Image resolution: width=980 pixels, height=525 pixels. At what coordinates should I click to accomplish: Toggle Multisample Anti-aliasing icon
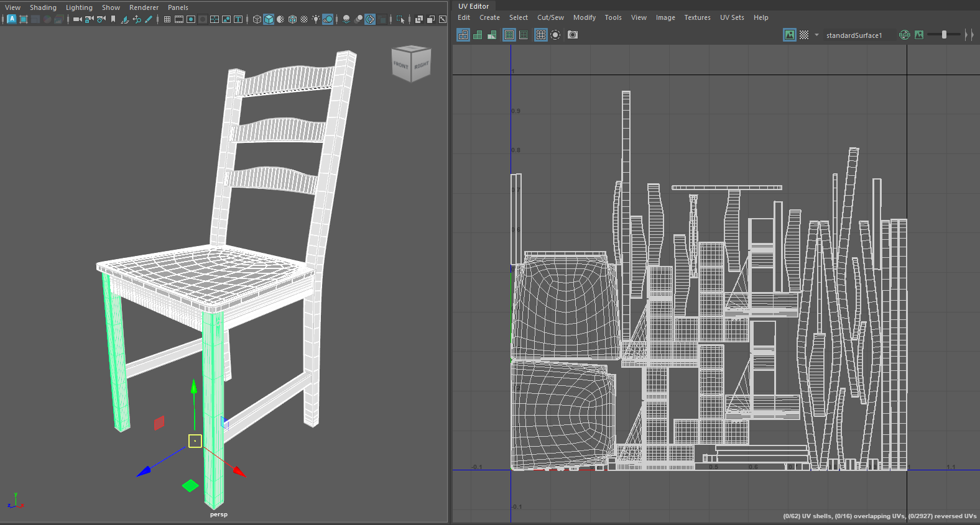coord(370,19)
